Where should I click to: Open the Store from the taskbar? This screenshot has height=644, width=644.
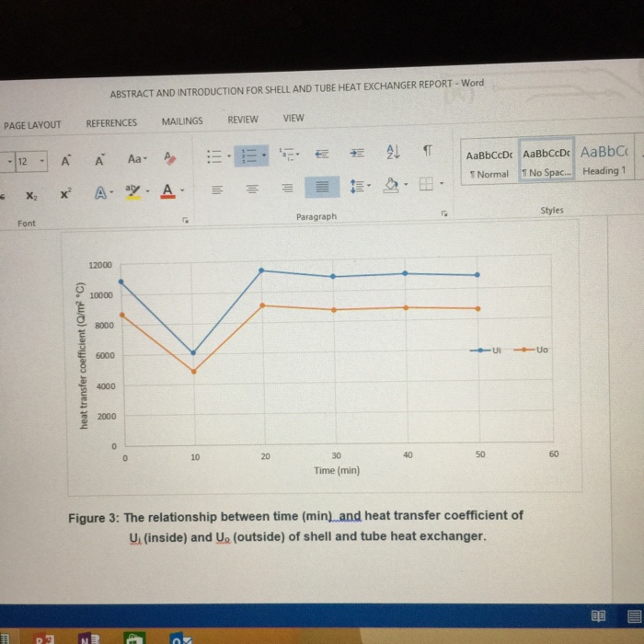[134, 638]
